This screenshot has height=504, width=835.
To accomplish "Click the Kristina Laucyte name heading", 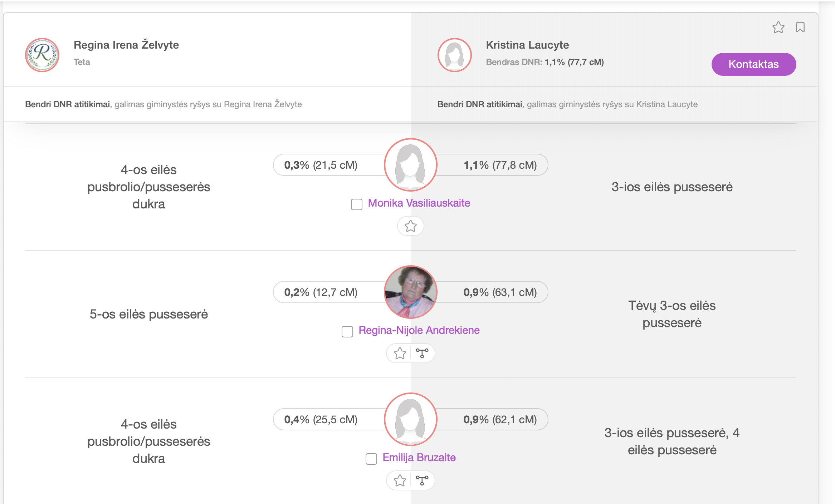I will 527,45.
